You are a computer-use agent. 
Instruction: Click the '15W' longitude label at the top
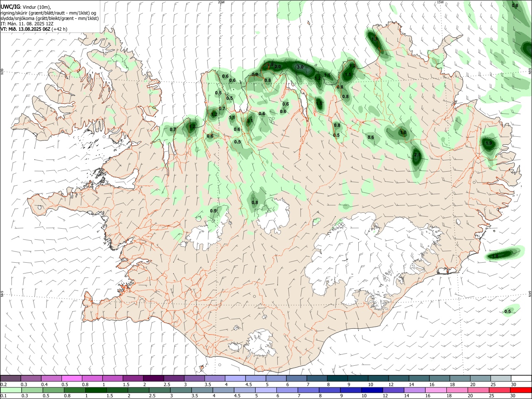440,2
